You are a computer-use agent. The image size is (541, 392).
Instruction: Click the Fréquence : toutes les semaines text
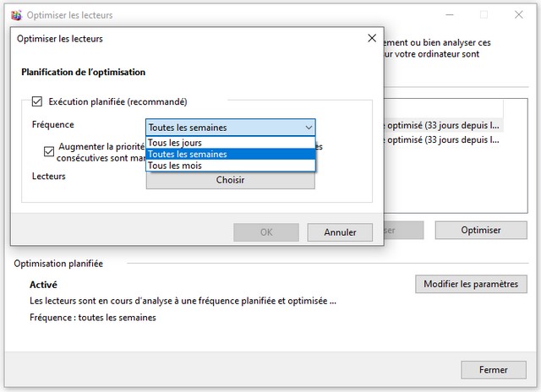point(93,318)
